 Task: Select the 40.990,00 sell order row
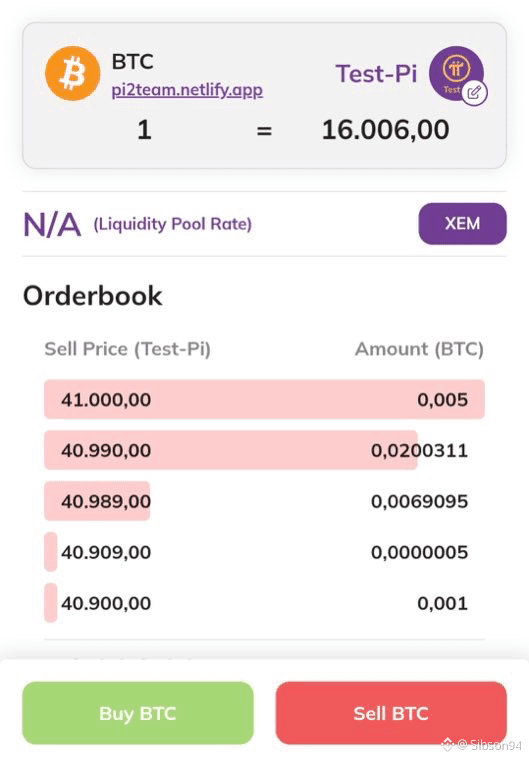264,450
